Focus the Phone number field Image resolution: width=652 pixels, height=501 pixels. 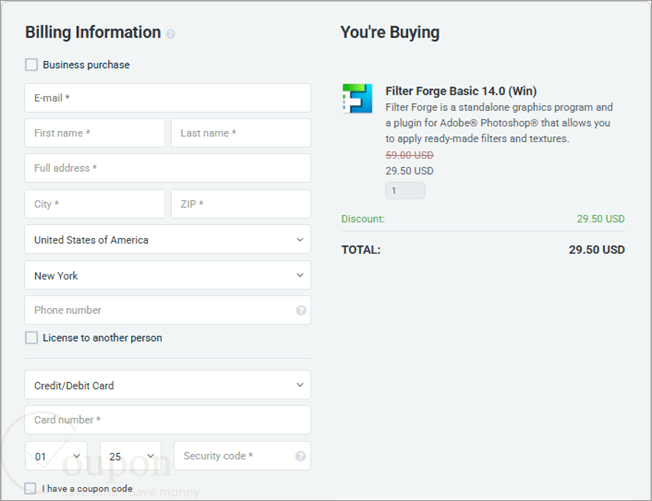[x=168, y=310]
